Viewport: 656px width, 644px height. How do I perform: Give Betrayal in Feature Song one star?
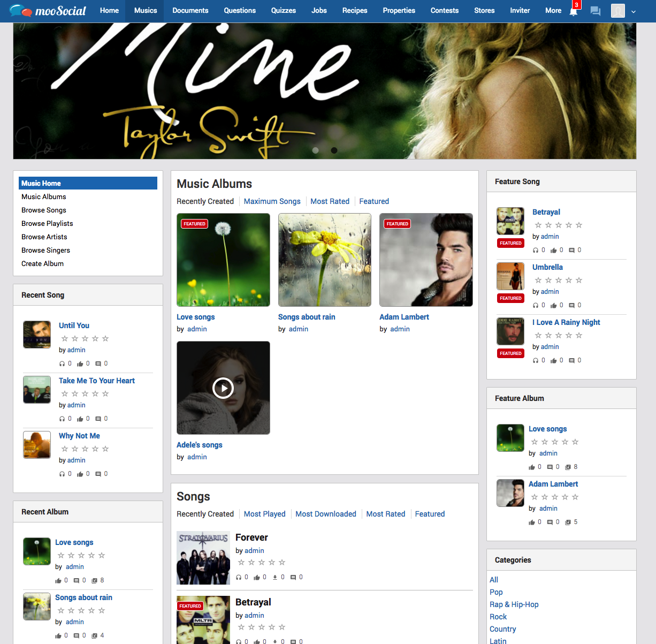[x=538, y=225]
